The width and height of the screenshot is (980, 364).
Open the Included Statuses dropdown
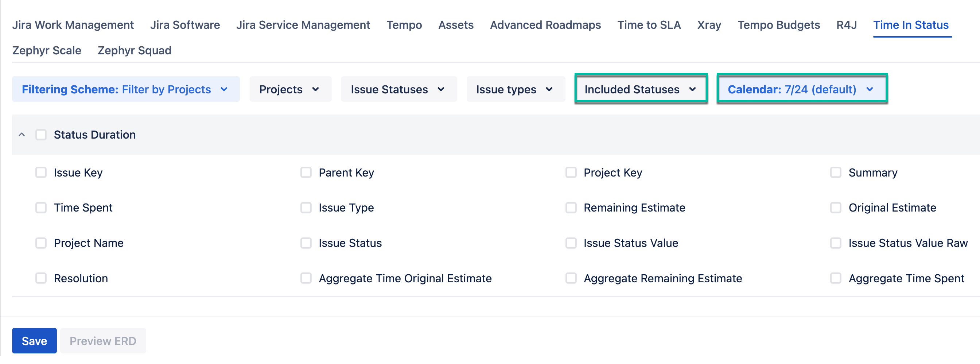(x=641, y=89)
